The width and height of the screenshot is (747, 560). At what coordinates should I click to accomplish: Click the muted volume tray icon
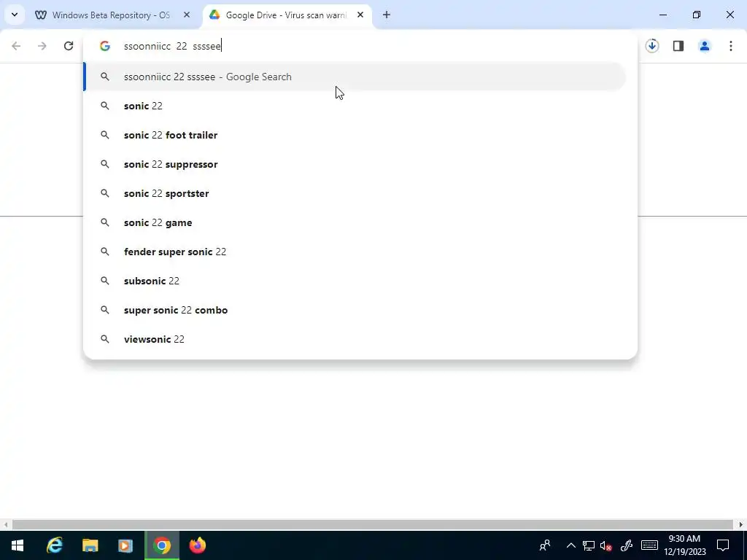[x=606, y=545]
